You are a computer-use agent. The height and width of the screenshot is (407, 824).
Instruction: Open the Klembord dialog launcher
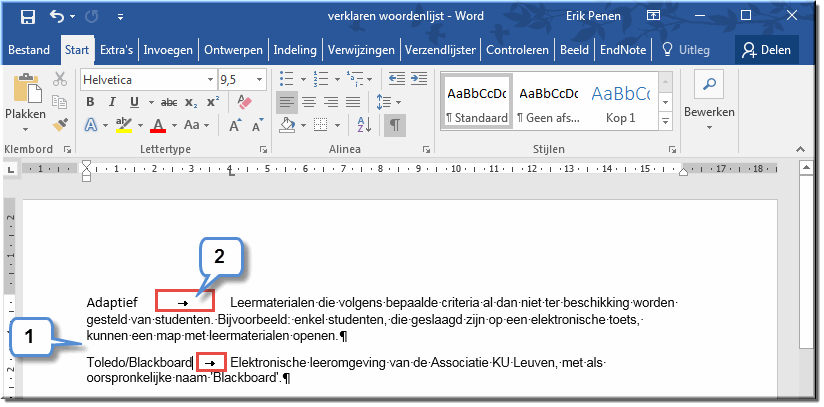(x=67, y=150)
